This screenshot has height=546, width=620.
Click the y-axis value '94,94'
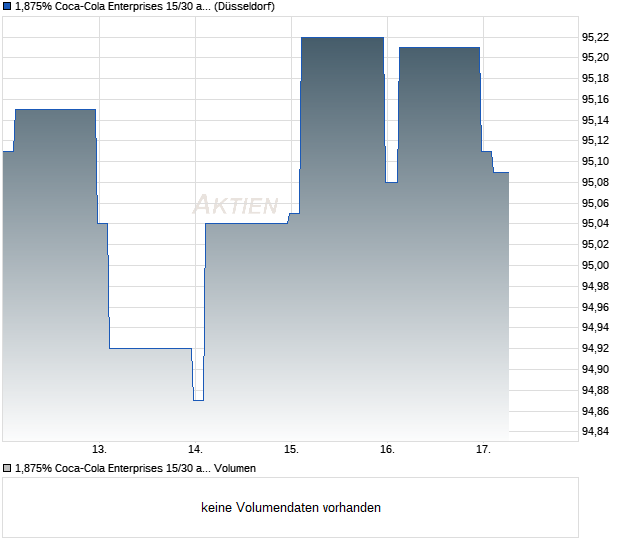click(x=595, y=327)
